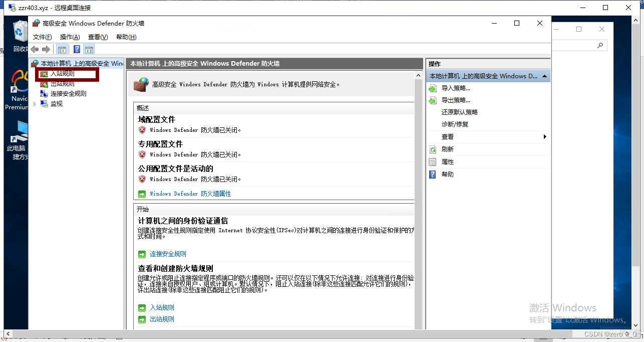Screen dimensions: 644x342
Task: Follow the 出站规则 link in center pane
Action: coord(162,319)
